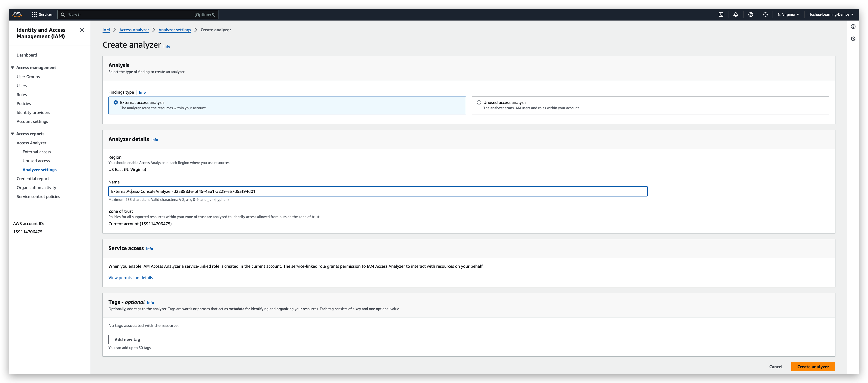This screenshot has height=383, width=868.
Task: Collapse the Access reports section
Action: [x=12, y=133]
